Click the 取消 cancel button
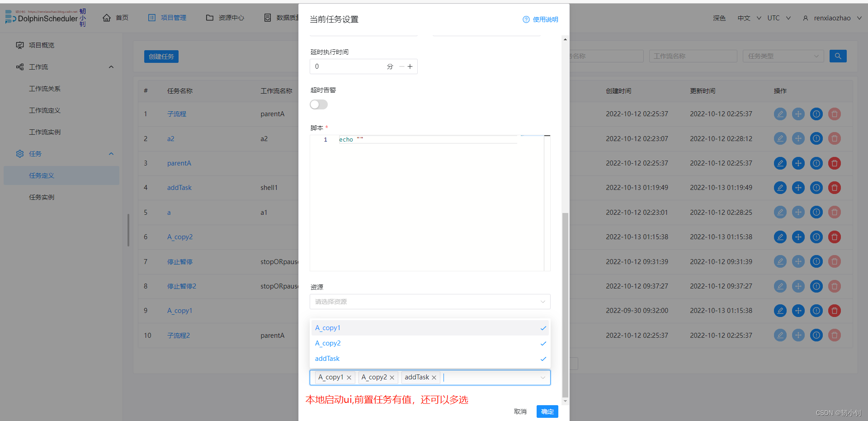This screenshot has height=421, width=868. pos(520,412)
